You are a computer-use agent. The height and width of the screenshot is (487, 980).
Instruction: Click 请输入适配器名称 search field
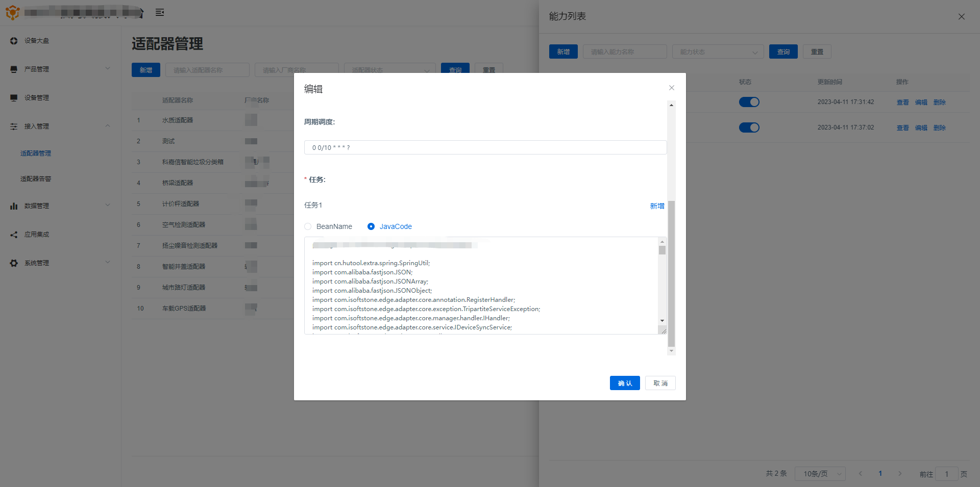(x=207, y=70)
